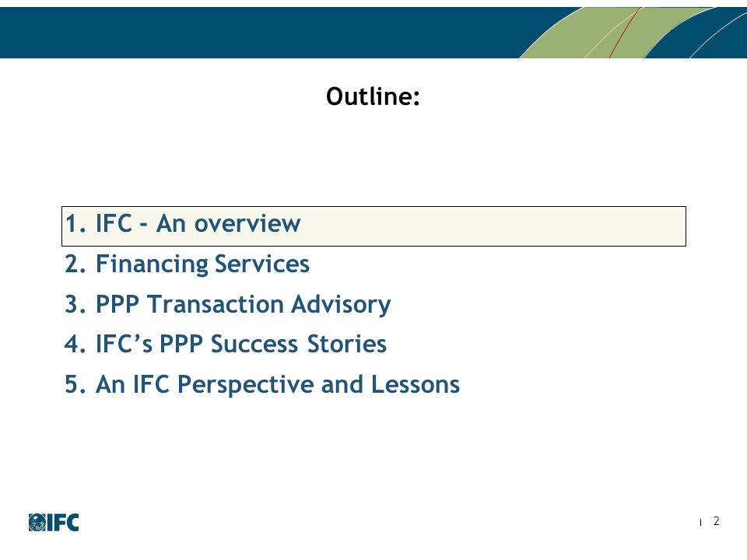Open the Financing Services outline item
The height and width of the screenshot is (560, 747).
tap(188, 264)
